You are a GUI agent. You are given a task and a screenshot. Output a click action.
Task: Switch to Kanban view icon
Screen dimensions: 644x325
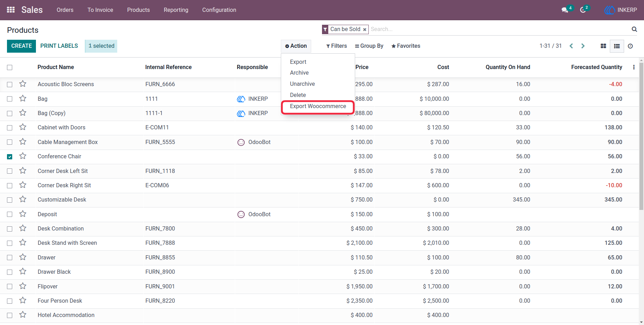603,46
